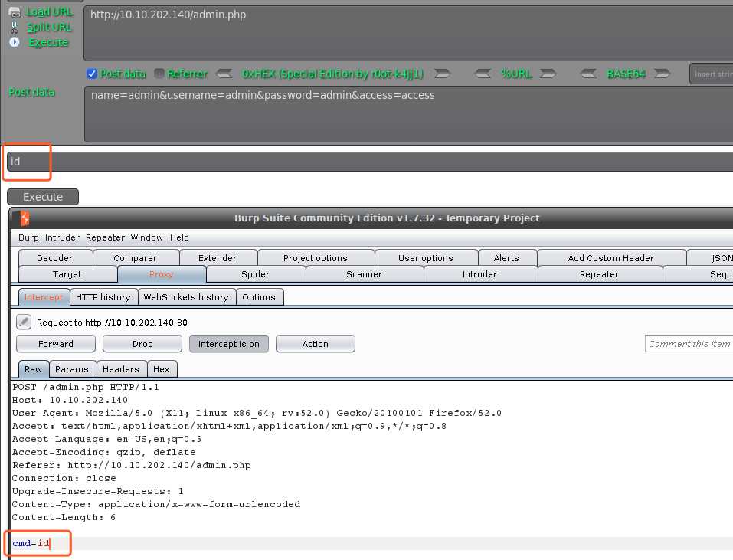Screen dimensions: 733x560
Task: Open the Intruder menu in the menu bar
Action: pyautogui.click(x=62, y=237)
